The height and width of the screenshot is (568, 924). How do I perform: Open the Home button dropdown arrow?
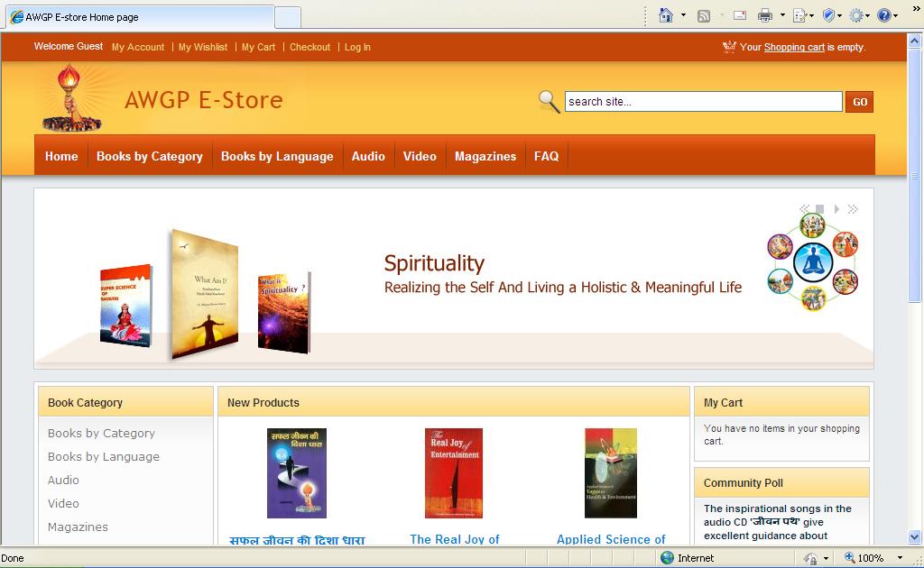(x=683, y=15)
